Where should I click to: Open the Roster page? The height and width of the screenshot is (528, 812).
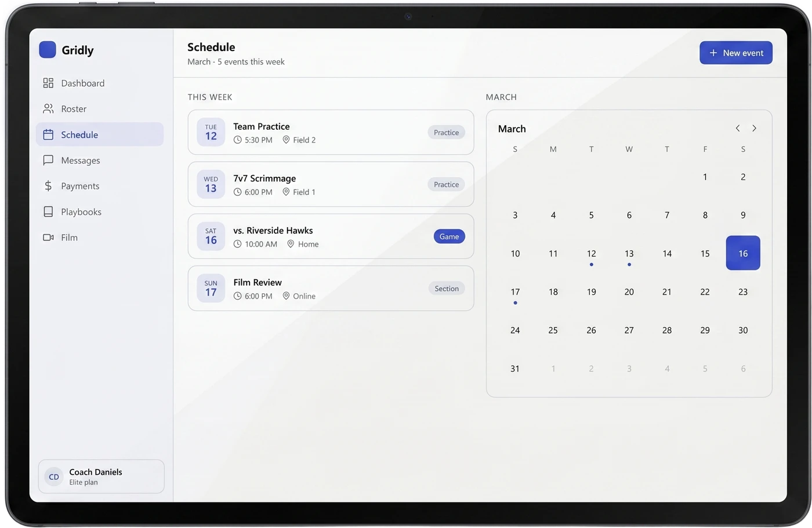100,108
